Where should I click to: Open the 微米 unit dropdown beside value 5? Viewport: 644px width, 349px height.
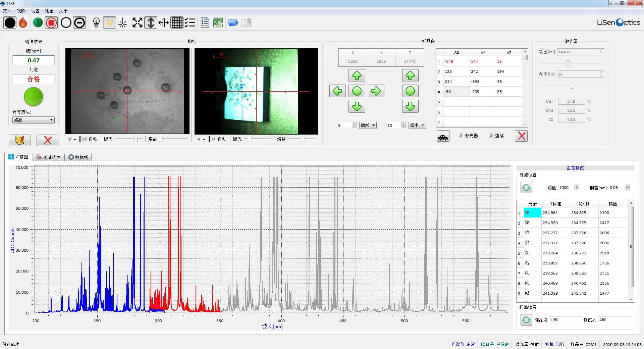pyautogui.click(x=368, y=125)
